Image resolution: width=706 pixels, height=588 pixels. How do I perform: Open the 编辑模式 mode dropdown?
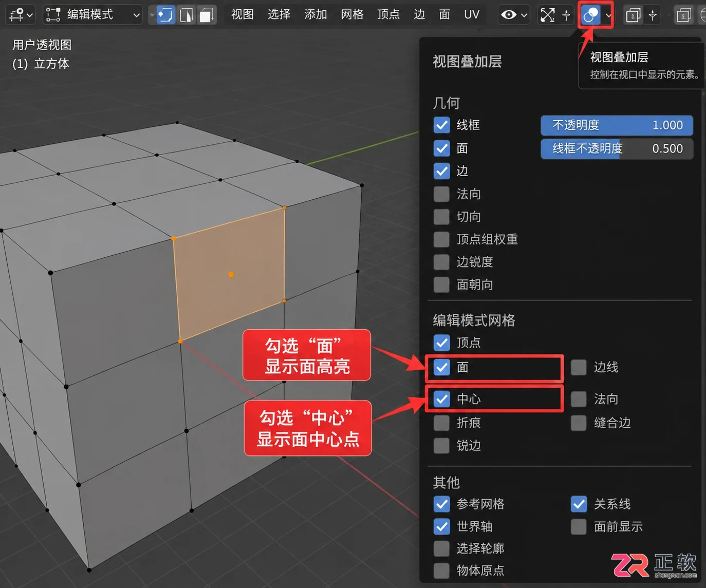(92, 14)
